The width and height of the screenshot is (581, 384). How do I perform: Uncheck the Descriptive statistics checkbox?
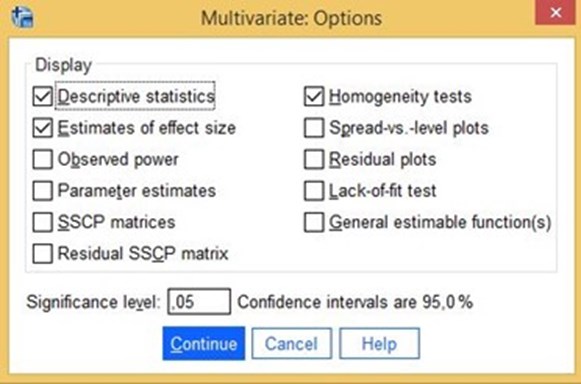point(43,96)
